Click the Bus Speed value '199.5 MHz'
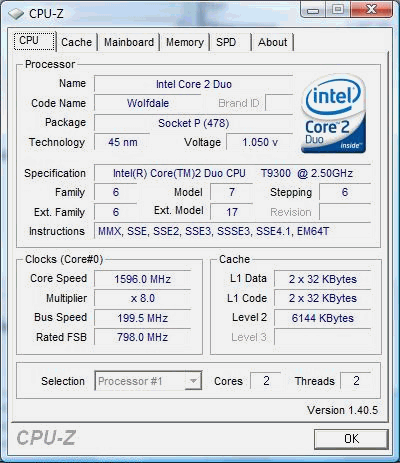 143,318
